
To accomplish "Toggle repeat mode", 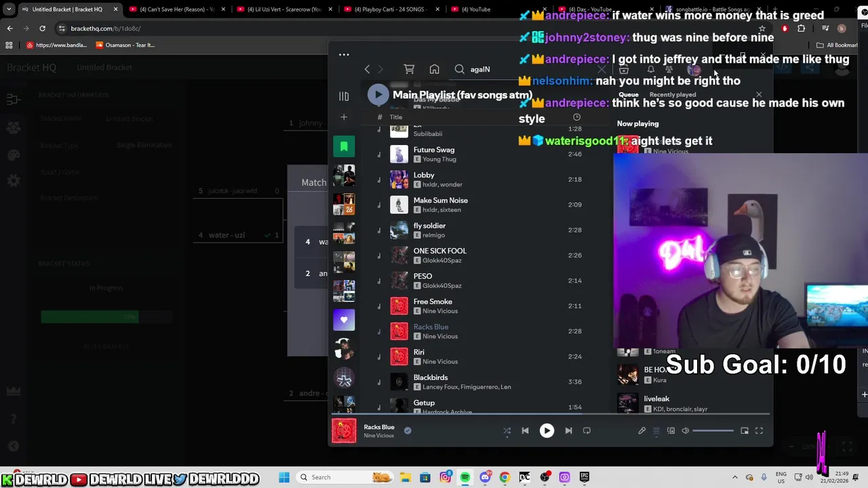I will click(x=587, y=430).
